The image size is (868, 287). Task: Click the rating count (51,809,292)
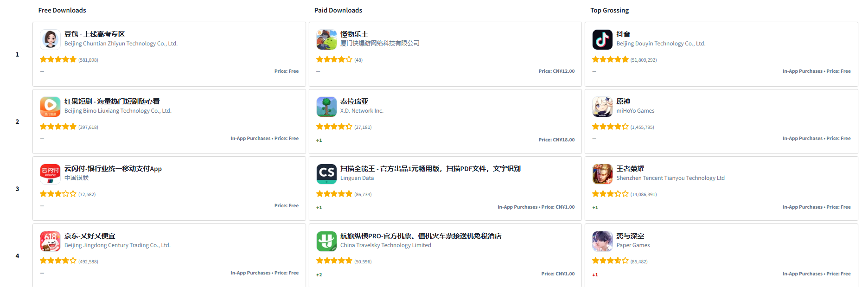click(x=644, y=60)
